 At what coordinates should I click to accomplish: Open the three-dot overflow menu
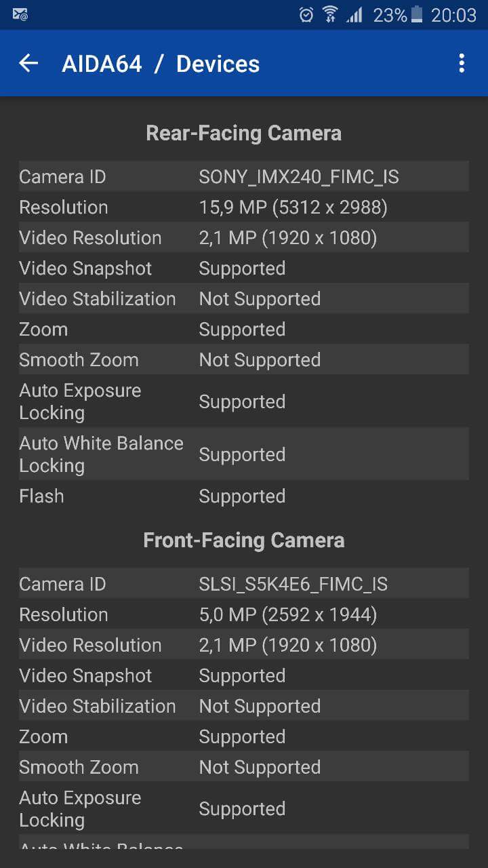[x=462, y=64]
